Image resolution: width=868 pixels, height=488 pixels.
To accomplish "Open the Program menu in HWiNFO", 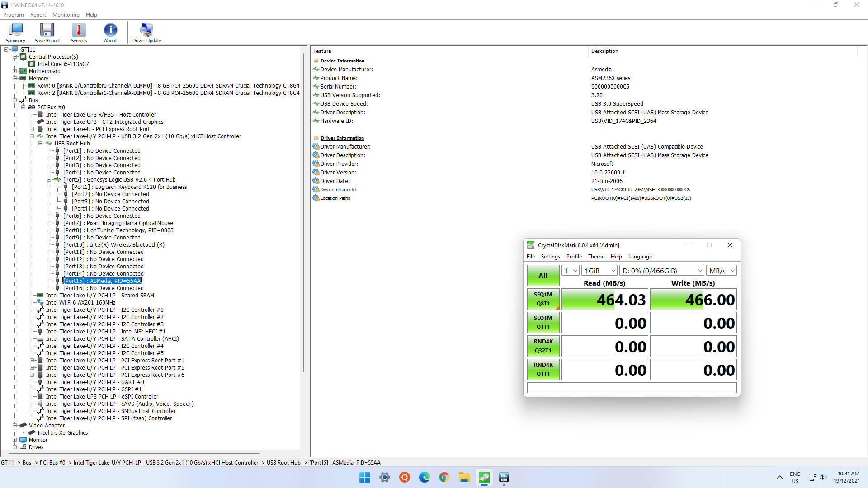I will point(13,15).
